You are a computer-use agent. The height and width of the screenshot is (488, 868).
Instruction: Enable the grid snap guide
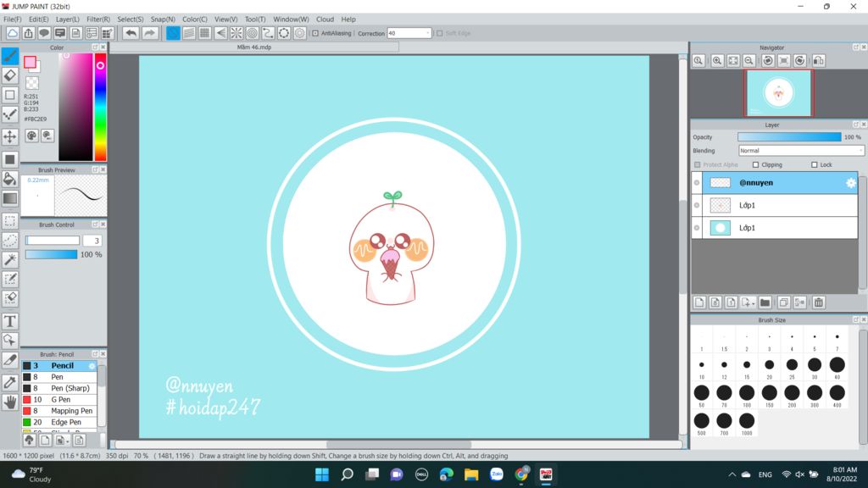205,33
